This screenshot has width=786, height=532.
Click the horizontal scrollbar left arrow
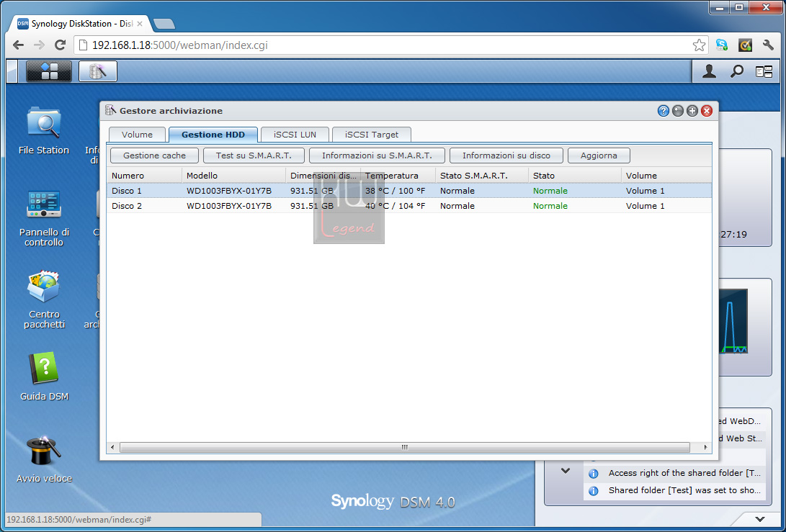click(x=112, y=447)
